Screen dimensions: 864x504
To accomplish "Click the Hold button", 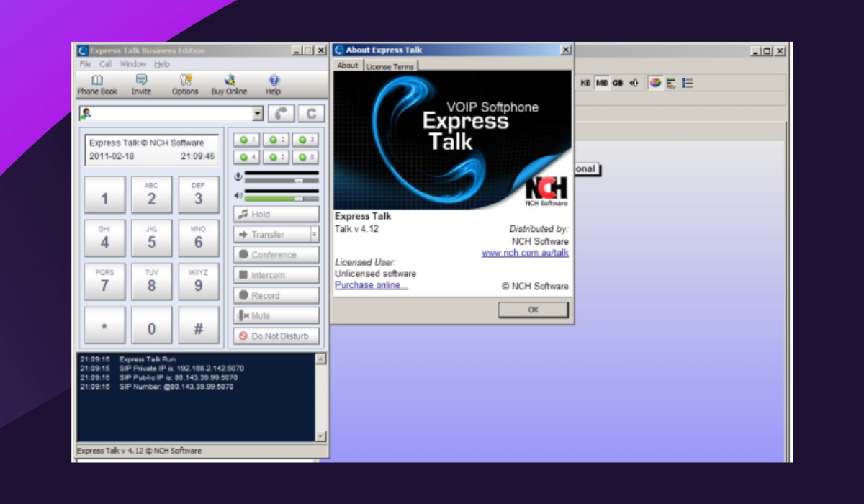I will coord(276,215).
